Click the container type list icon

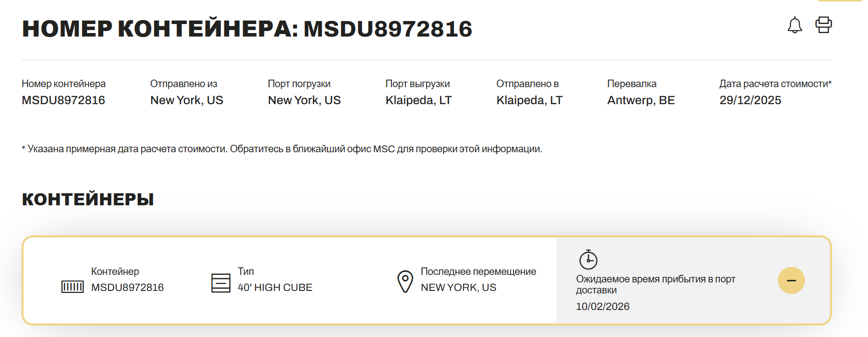point(221,283)
